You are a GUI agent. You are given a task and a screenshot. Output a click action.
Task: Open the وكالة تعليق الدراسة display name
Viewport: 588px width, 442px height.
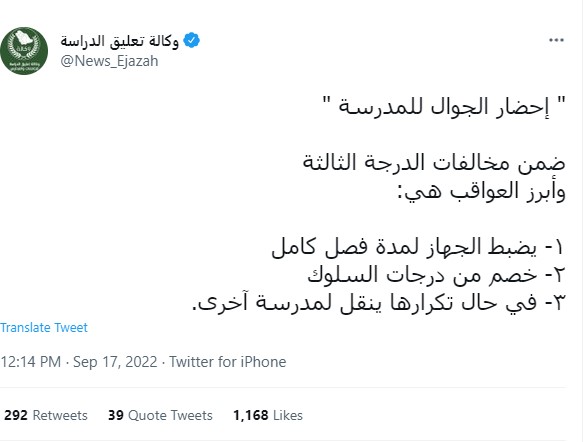pos(119,40)
